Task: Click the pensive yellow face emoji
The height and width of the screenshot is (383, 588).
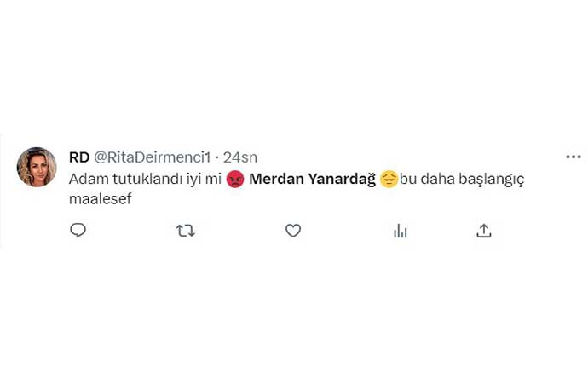Action: click(x=389, y=180)
